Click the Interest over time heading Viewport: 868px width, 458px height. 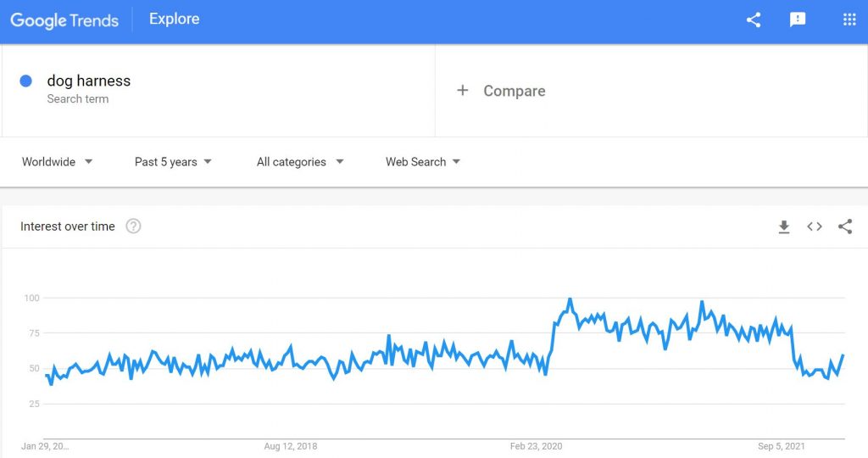[68, 226]
